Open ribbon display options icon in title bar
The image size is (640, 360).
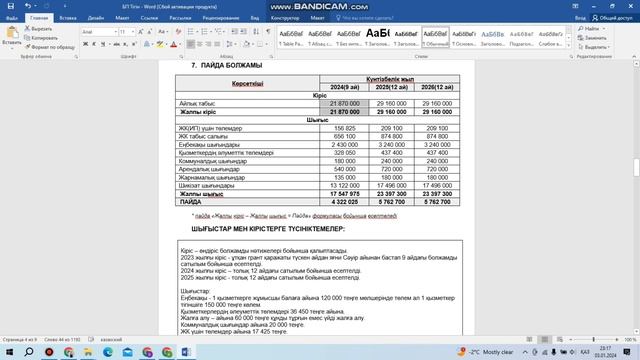coord(575,6)
